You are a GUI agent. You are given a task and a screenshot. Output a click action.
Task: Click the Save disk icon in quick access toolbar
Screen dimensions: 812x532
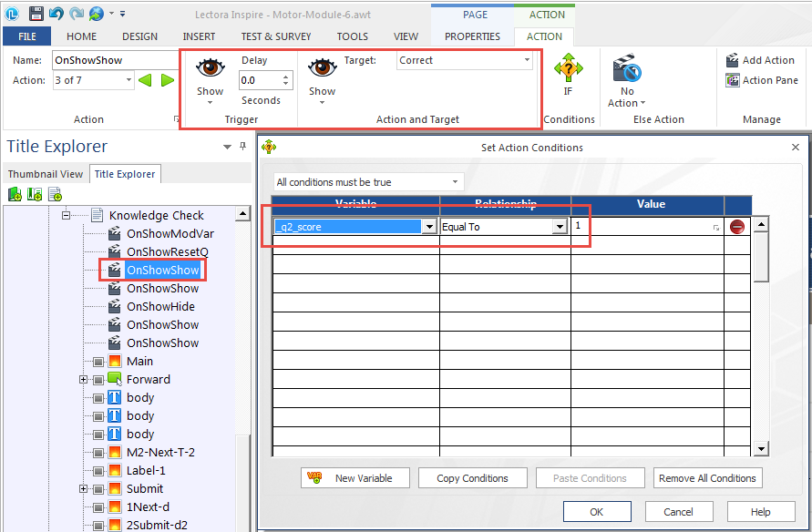point(36,14)
